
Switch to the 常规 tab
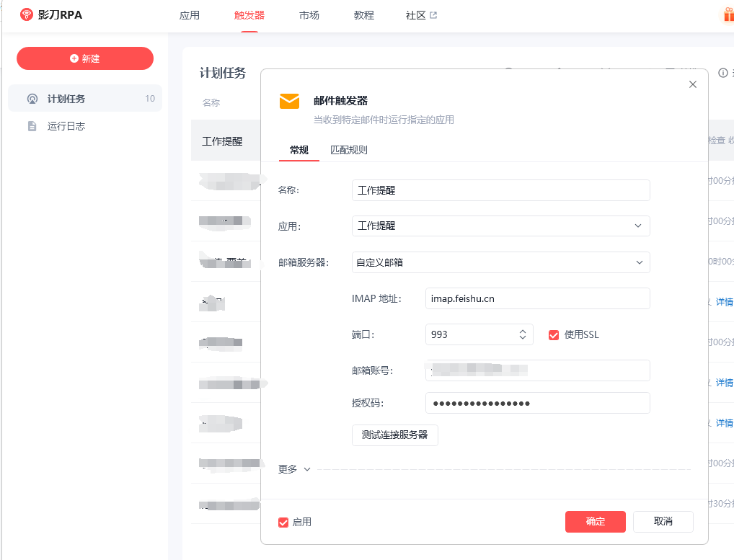tap(299, 150)
